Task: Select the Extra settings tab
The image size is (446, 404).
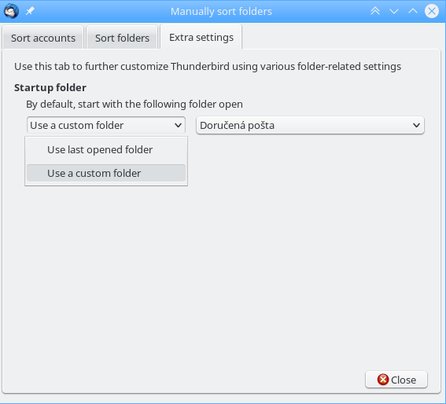Action: (x=201, y=37)
